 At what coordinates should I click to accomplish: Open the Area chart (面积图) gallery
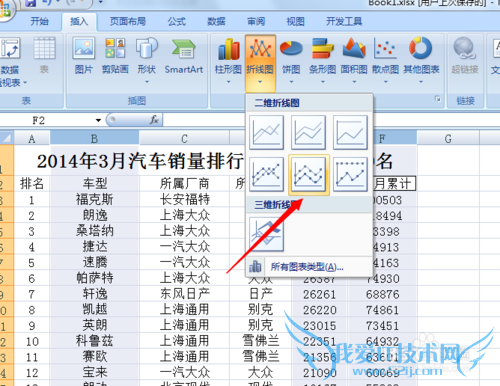354,61
